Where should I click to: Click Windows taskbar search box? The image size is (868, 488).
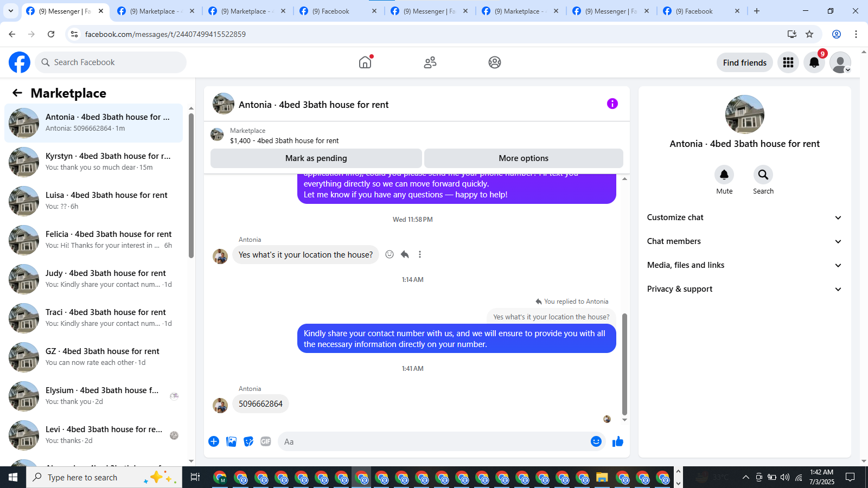click(x=104, y=477)
